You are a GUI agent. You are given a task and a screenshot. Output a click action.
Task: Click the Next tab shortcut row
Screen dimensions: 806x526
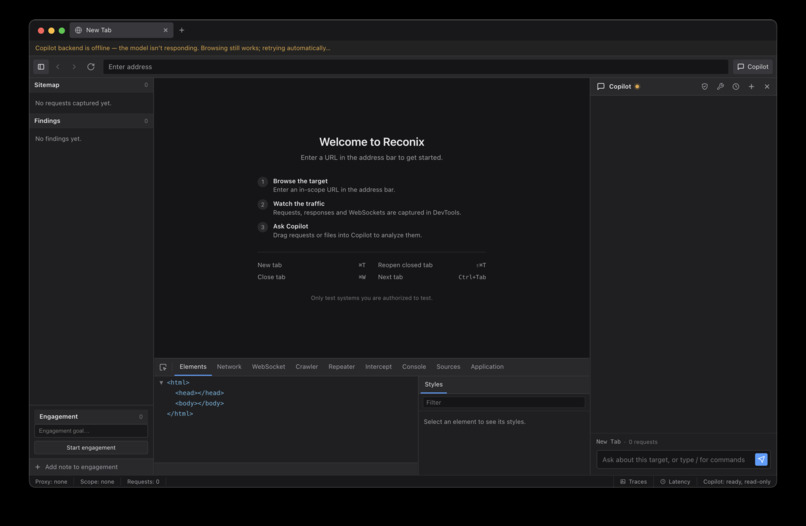[x=432, y=277]
